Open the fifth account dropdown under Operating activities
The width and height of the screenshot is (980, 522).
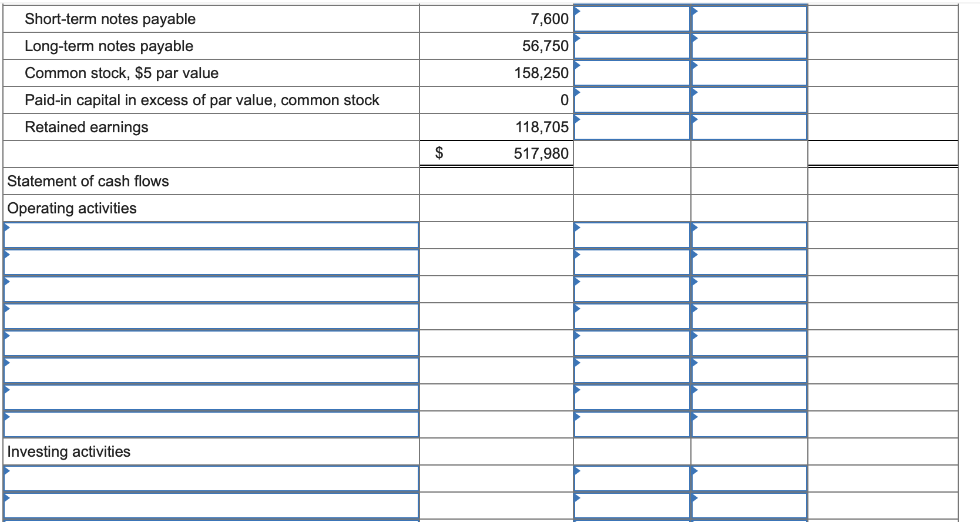point(211,343)
